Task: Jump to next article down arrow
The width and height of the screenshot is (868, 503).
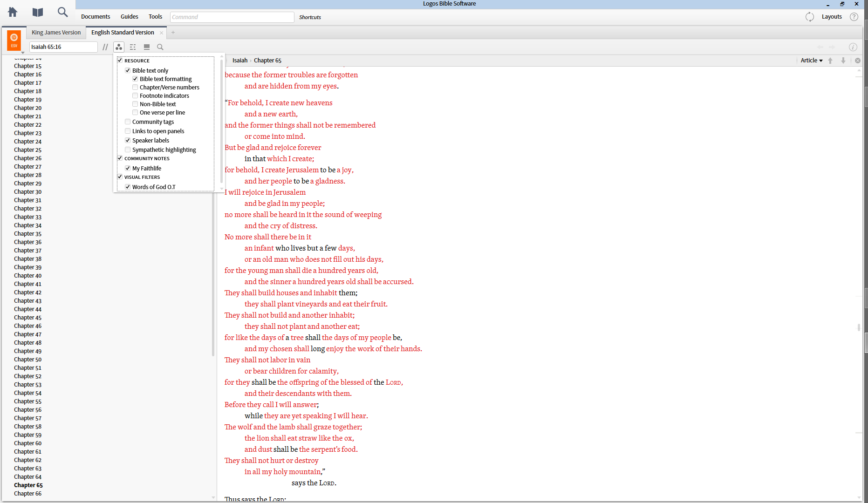Action: (843, 61)
